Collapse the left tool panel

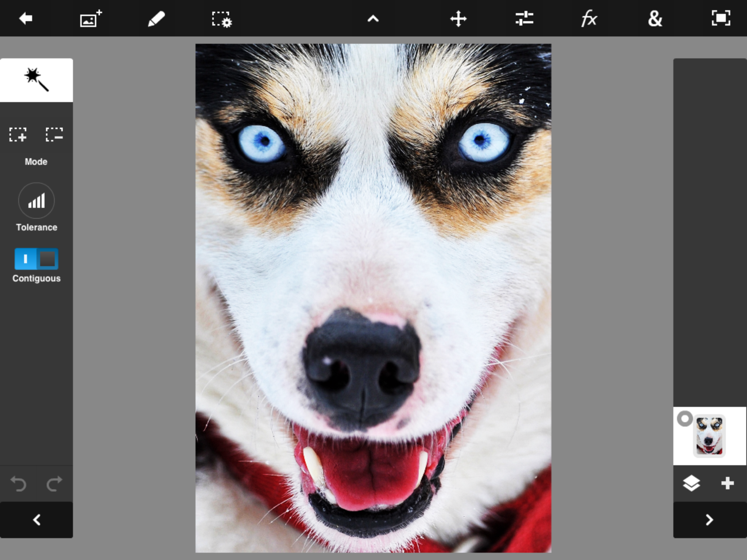(x=36, y=520)
